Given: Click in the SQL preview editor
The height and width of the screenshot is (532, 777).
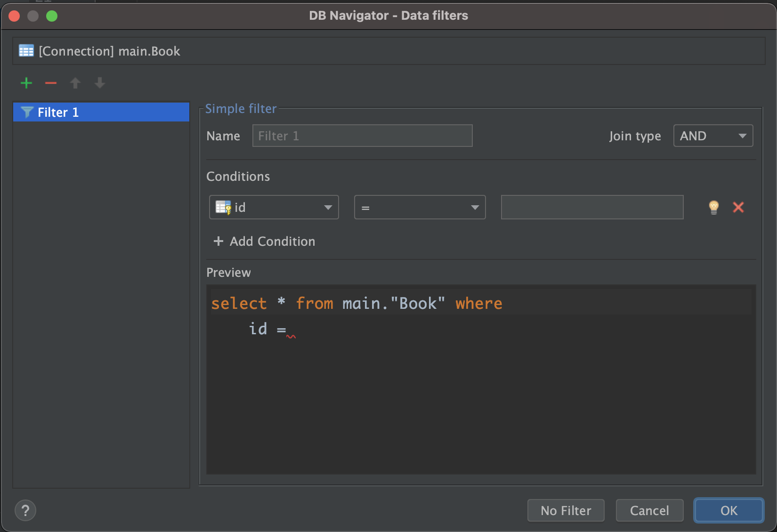Looking at the screenshot, I should pos(481,379).
